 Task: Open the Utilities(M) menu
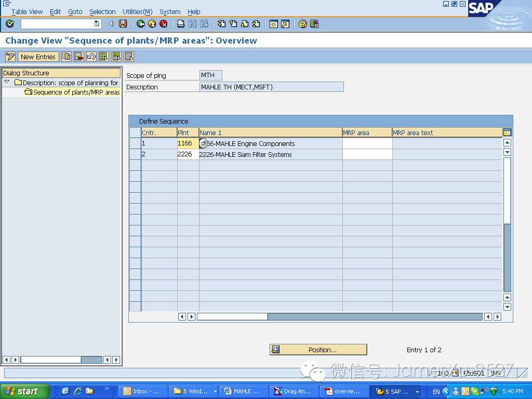[x=137, y=11]
